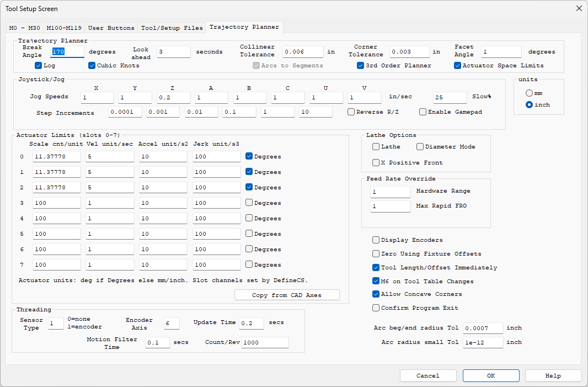
Task: Click the X jog speed field
Action: pos(97,98)
